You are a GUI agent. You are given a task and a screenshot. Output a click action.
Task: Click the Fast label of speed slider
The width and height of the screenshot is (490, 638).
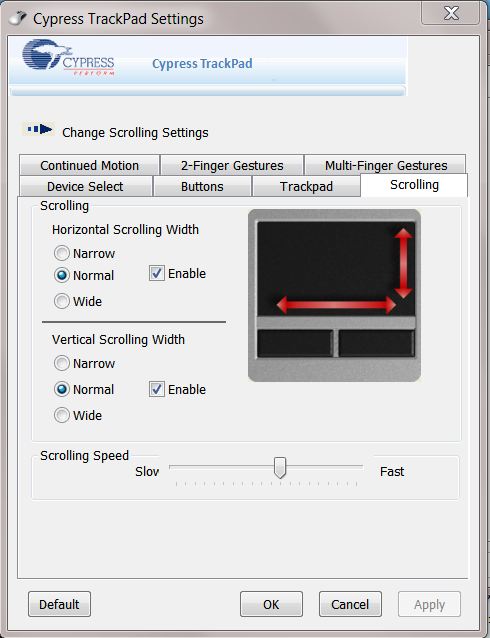point(392,472)
